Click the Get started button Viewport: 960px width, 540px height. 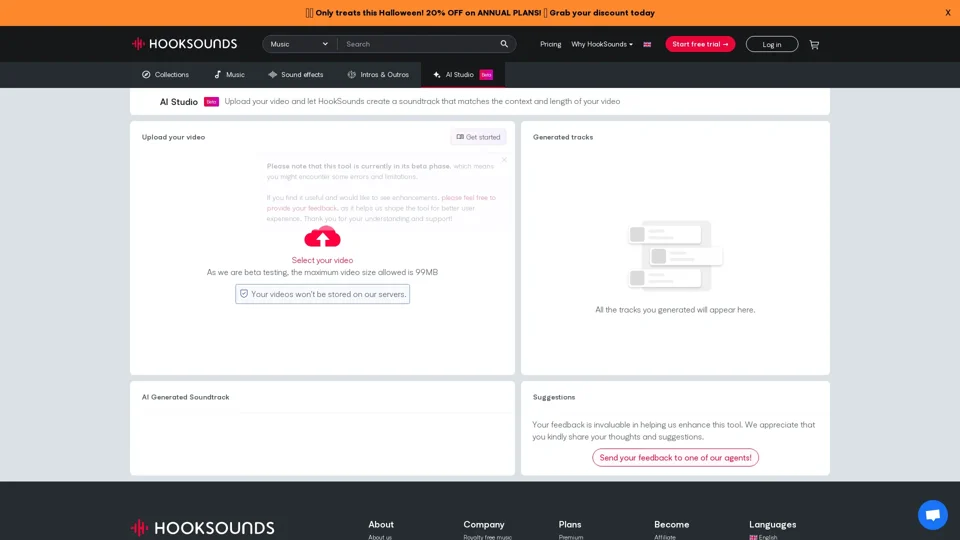(x=478, y=137)
